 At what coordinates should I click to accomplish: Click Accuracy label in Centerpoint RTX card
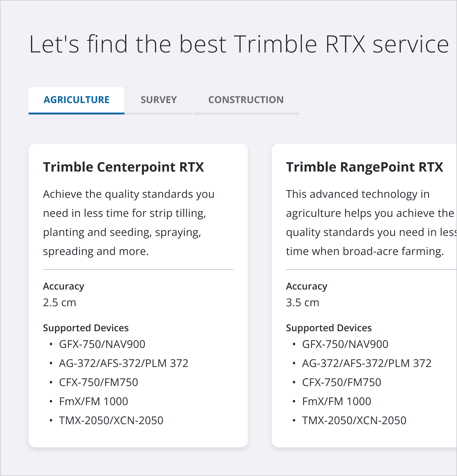pyautogui.click(x=63, y=286)
